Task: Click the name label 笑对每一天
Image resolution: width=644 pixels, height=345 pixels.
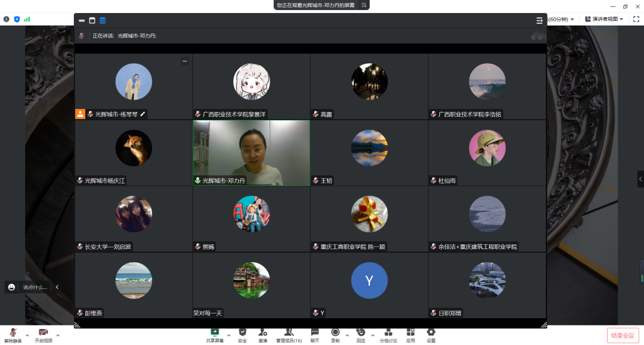Action: 208,313
